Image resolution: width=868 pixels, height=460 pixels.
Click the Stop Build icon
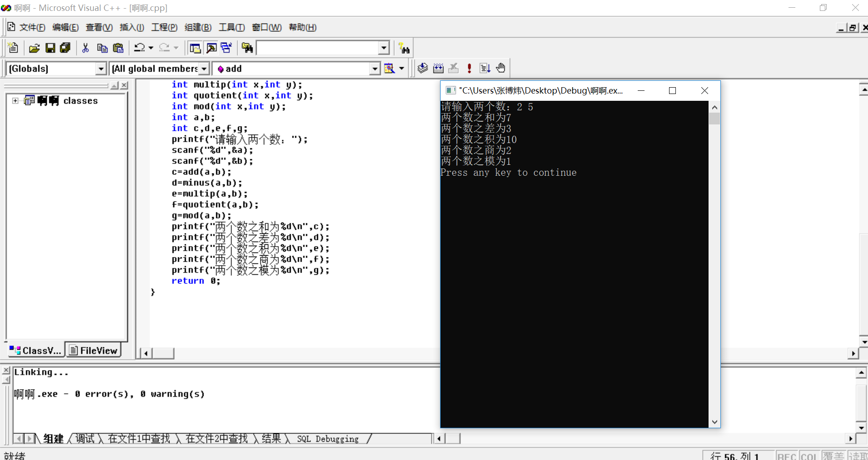(453, 68)
